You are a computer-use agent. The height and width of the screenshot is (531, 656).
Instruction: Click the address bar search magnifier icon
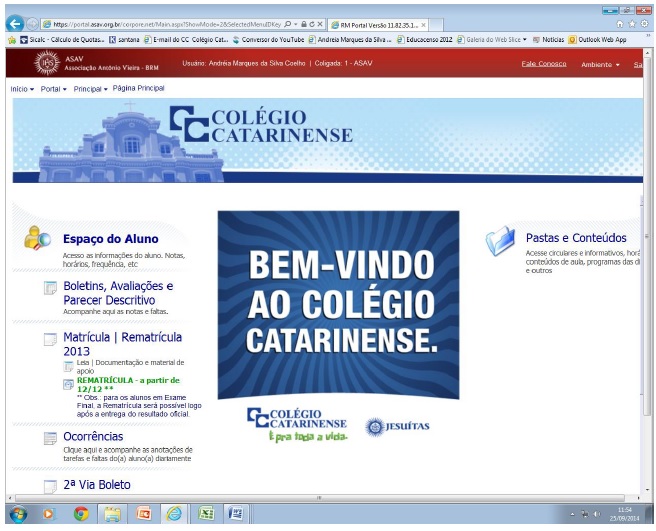click(287, 24)
